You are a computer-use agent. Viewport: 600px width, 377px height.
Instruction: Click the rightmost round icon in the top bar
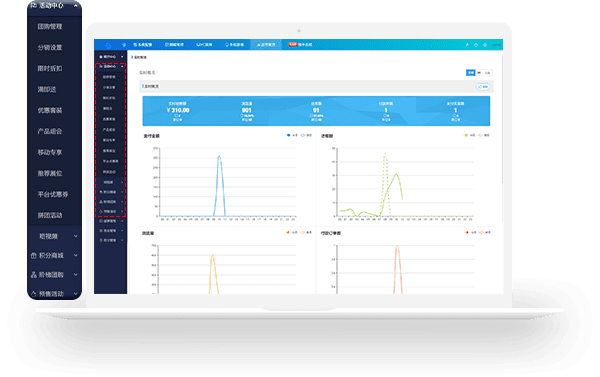pos(485,45)
